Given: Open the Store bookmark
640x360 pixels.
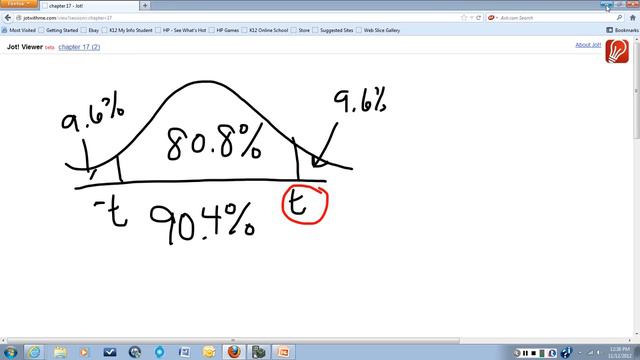Looking at the screenshot, I should 300,30.
